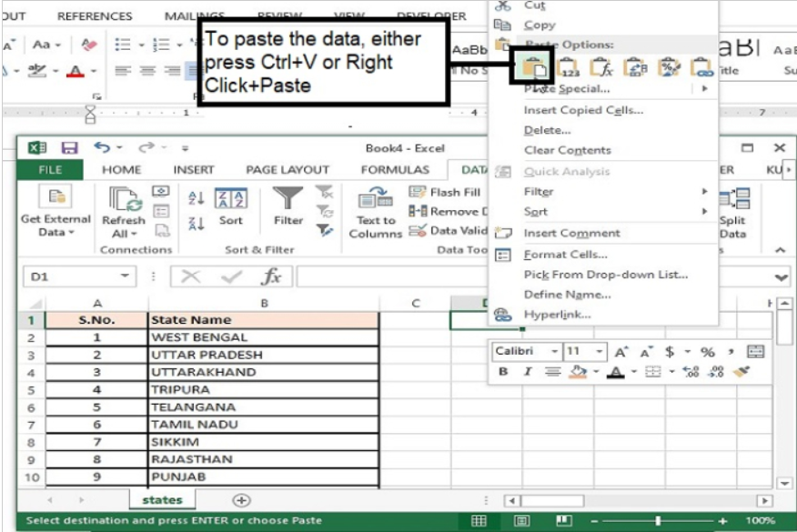Click the accounting dollar format icon
The height and width of the screenshot is (532, 797).
pyautogui.click(x=670, y=352)
